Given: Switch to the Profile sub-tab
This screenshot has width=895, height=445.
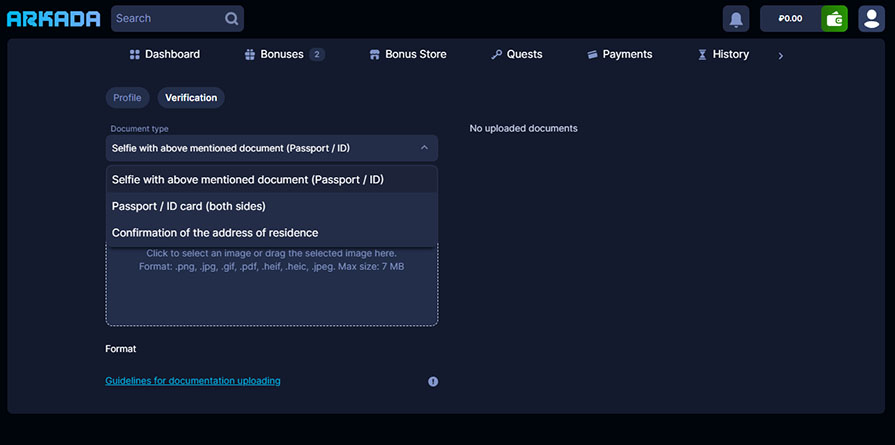Looking at the screenshot, I should tap(127, 98).
